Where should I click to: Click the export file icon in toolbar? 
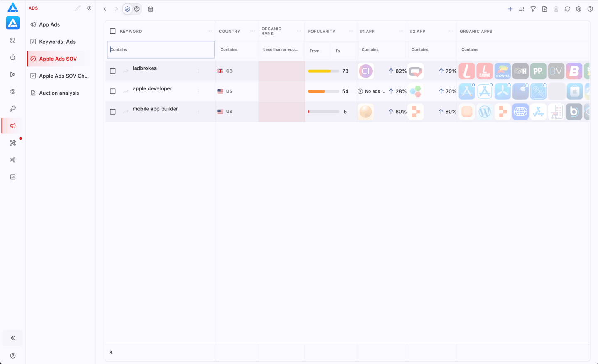click(x=544, y=9)
